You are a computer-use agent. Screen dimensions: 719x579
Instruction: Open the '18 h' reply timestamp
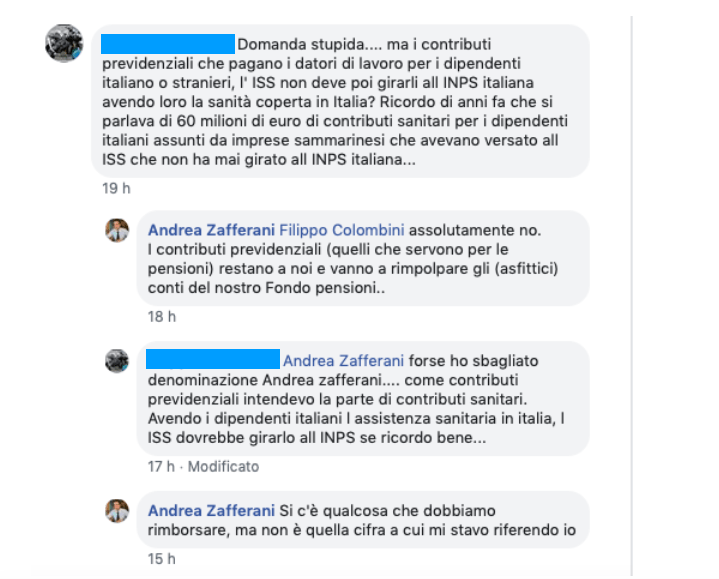tap(161, 317)
